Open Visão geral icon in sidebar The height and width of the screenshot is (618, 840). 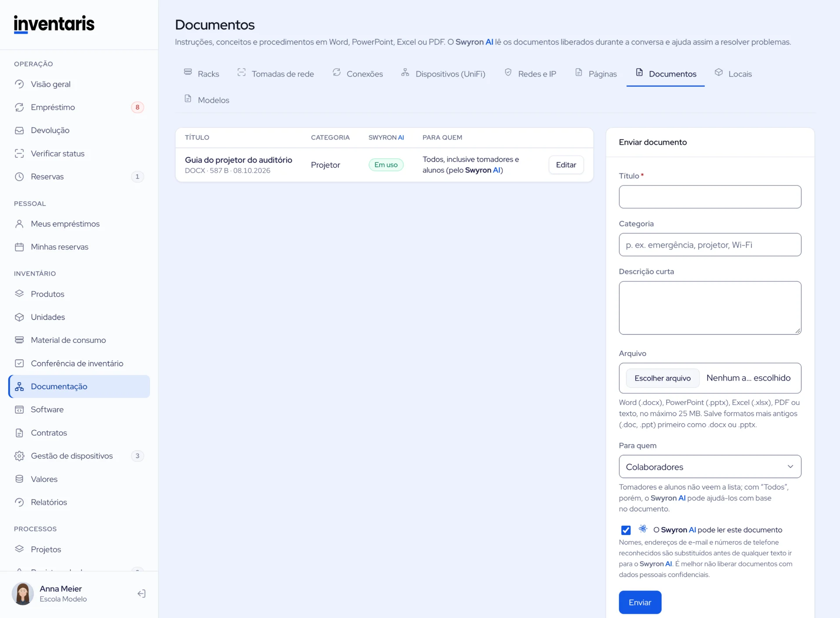click(19, 84)
